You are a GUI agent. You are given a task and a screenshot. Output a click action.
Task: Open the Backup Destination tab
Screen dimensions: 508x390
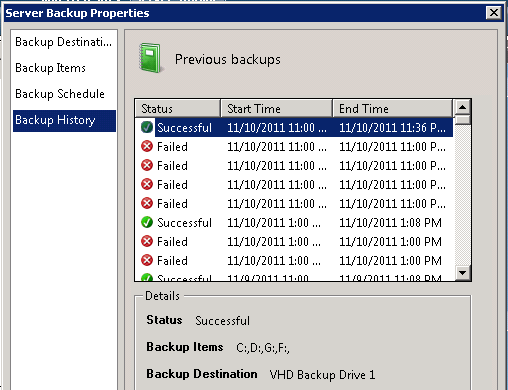point(64,42)
